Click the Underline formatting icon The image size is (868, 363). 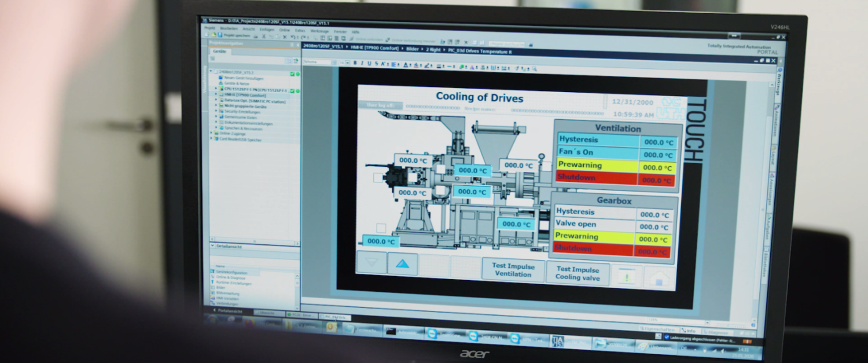tap(369, 63)
